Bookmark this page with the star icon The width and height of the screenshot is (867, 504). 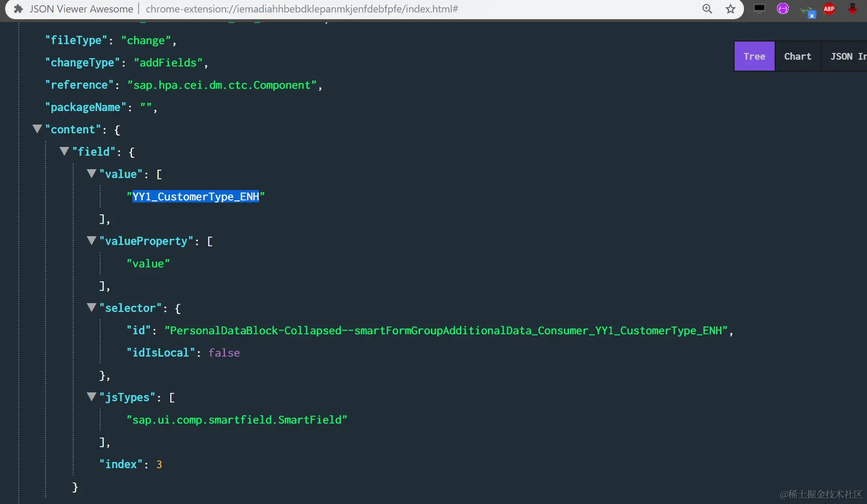[730, 9]
